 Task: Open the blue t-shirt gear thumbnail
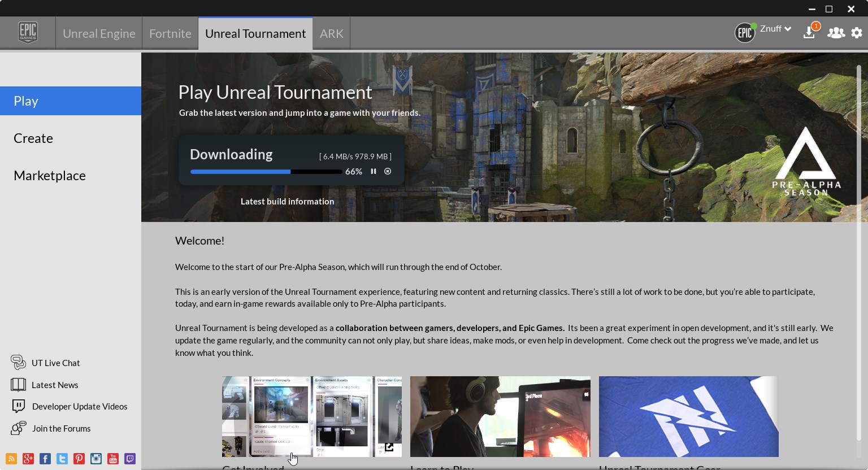click(689, 416)
